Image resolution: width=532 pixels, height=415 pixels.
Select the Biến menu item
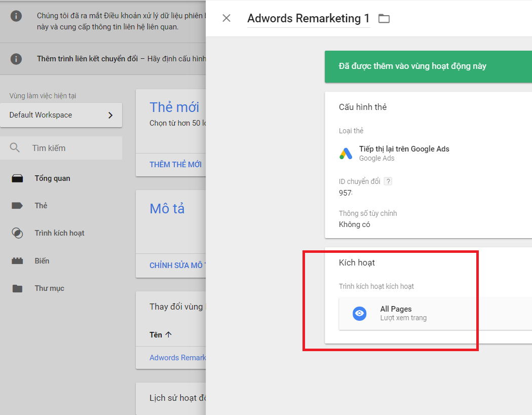click(42, 261)
